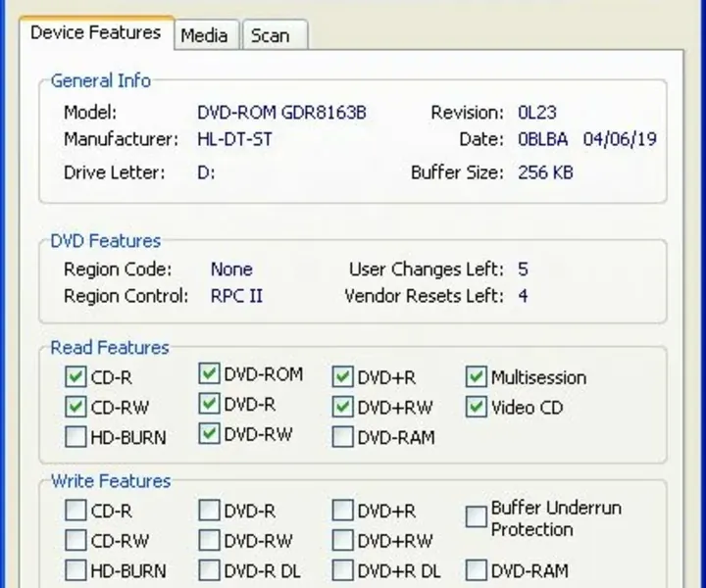Screen dimensions: 706x588
Task: Uncheck DVD+RW in Read Features
Action: tap(342, 407)
